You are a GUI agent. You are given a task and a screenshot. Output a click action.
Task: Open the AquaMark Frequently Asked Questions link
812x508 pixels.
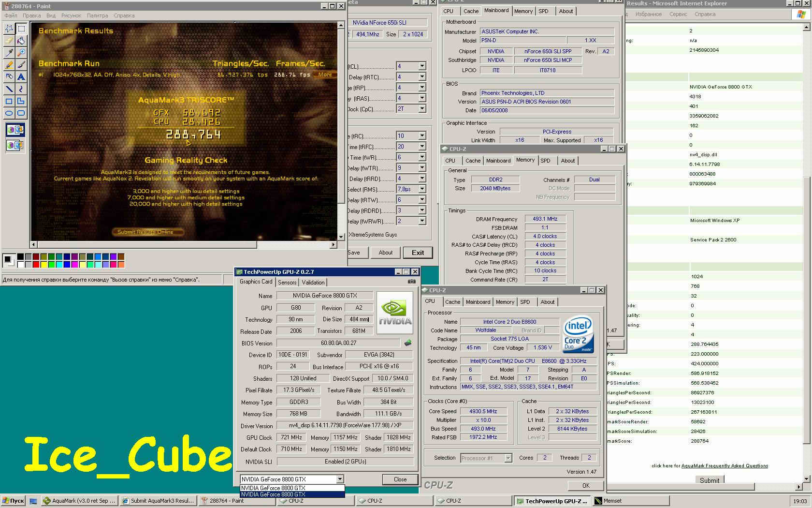[x=725, y=466]
